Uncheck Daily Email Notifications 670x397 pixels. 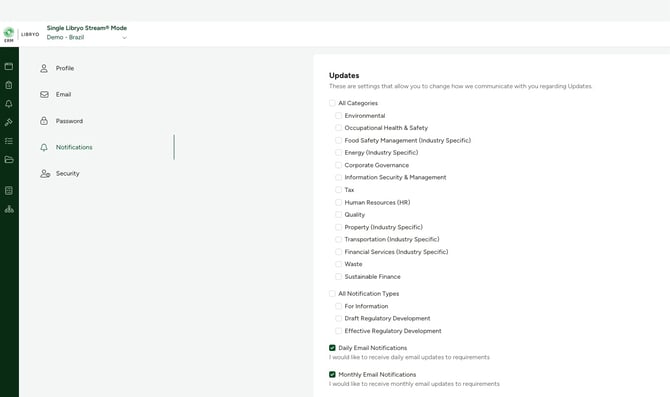332,348
